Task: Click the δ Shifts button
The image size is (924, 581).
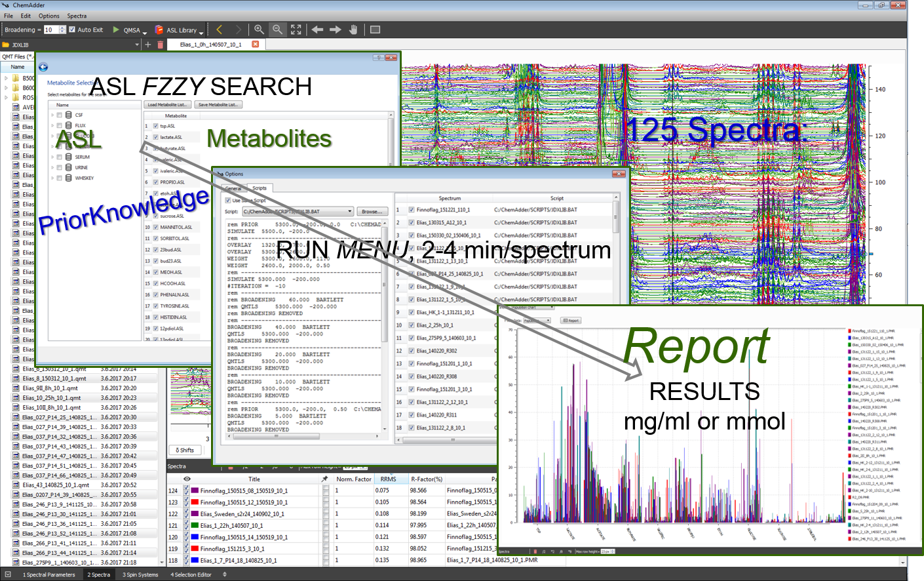Action: click(185, 450)
